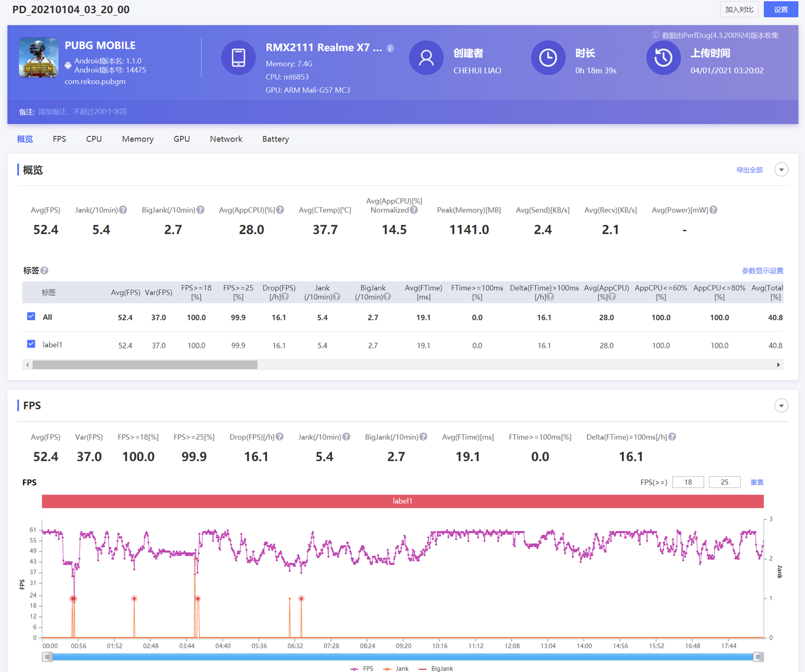Click help icon next to Avg(Power)[mW]
The image size is (805, 672).
(713, 210)
